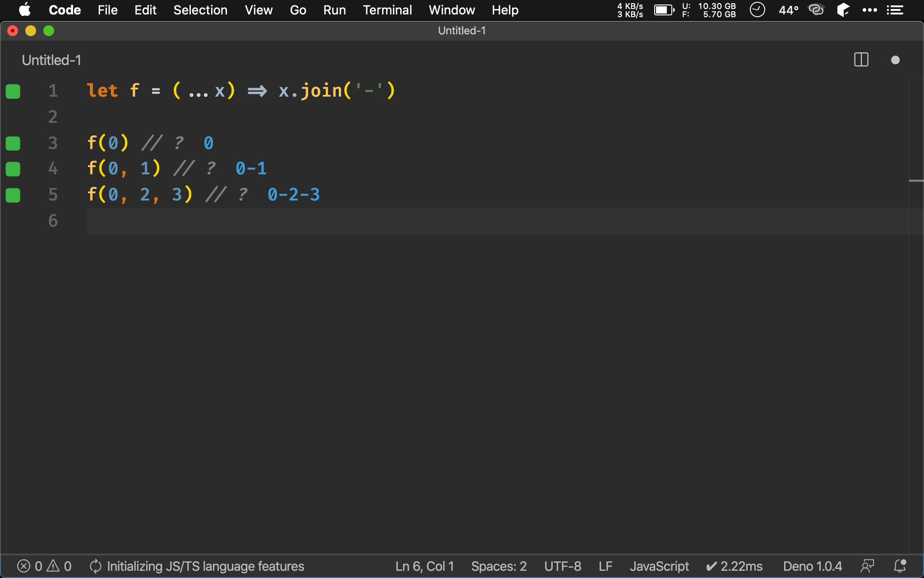The image size is (924, 578).
Task: Open macOS notification center list icon
Action: pyautogui.click(x=895, y=10)
